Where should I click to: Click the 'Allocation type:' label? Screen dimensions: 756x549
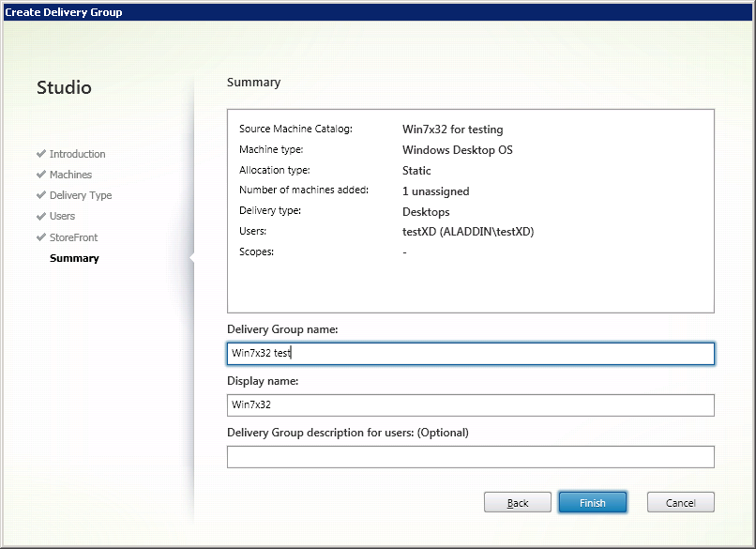(x=274, y=170)
